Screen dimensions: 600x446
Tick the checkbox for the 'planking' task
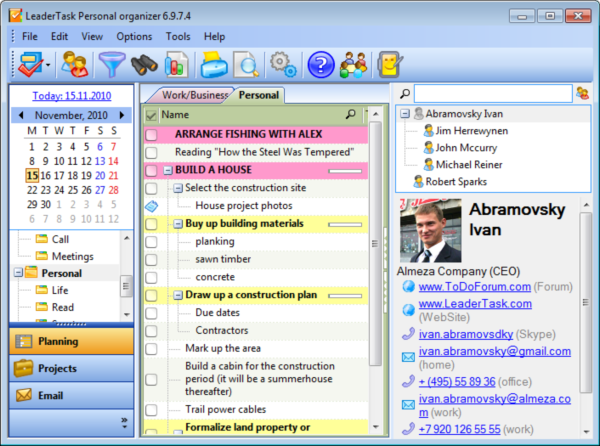click(x=151, y=241)
